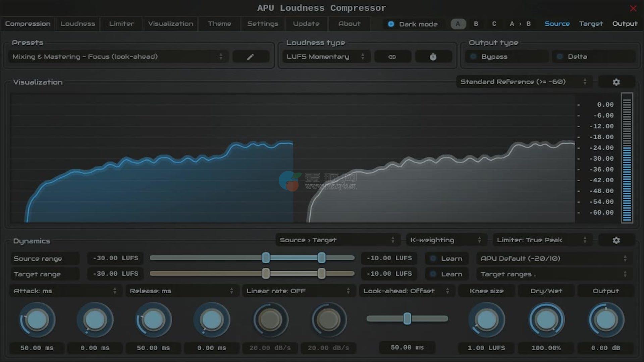Click the Target range -10.00 LUFS field
644x362 pixels.
[389, 274]
